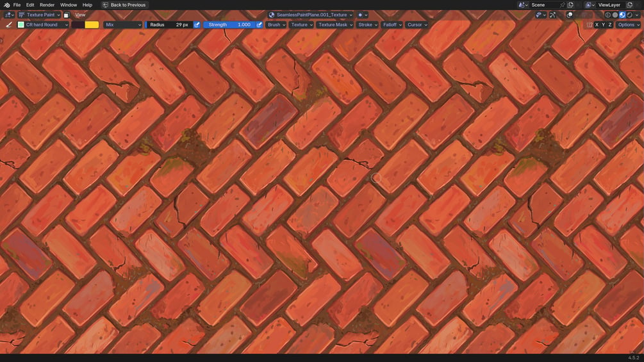The height and width of the screenshot is (362, 644).
Task: Open the view layer browse icon
Action: (x=590, y=5)
